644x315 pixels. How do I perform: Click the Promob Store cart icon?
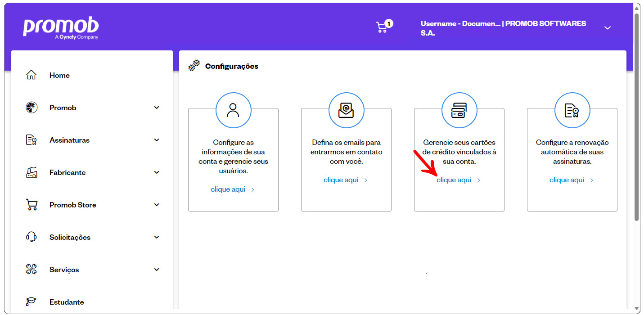pyautogui.click(x=32, y=205)
